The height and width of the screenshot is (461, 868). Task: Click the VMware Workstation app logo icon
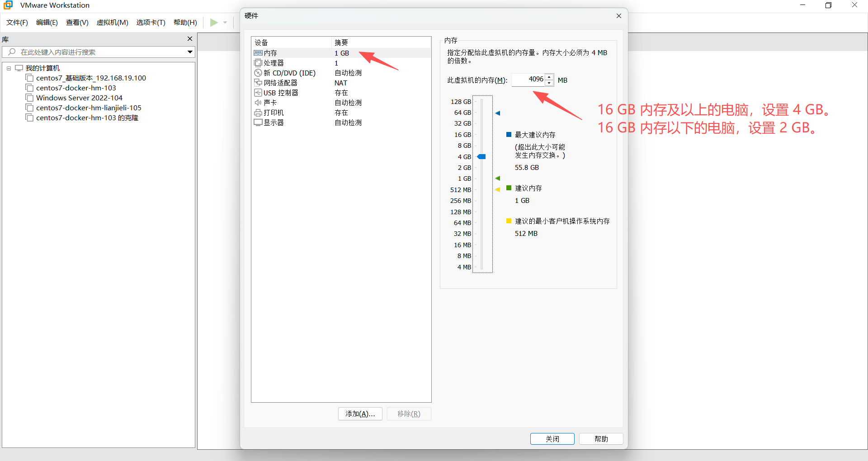coord(8,5)
